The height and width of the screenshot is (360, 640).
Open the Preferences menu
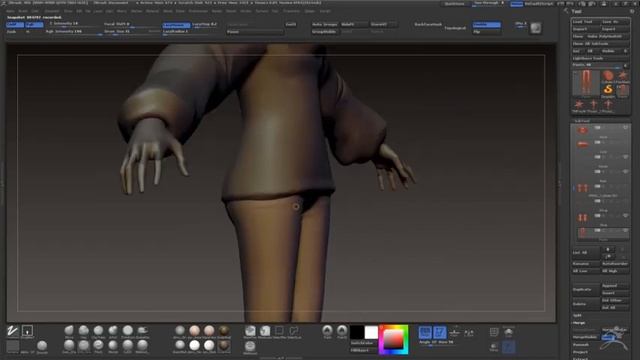tap(198, 11)
